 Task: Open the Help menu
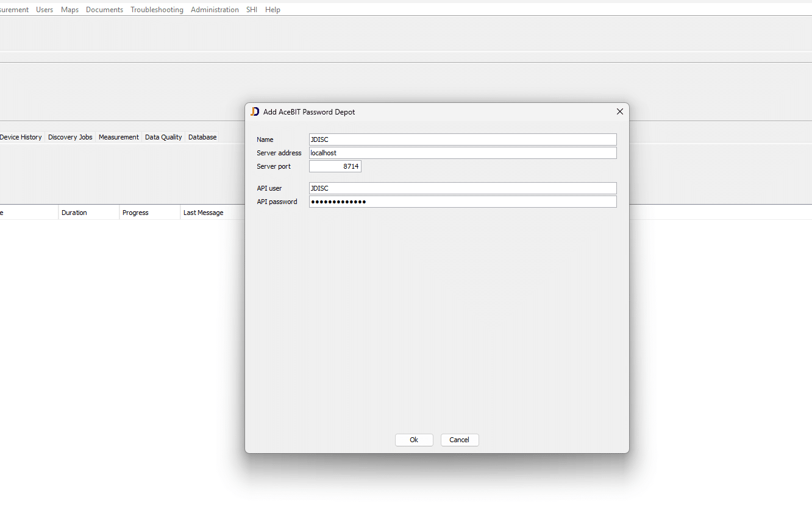pyautogui.click(x=272, y=10)
